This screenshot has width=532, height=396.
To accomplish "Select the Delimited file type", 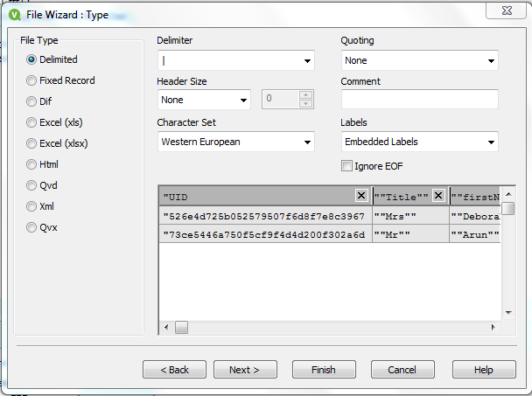I will [31, 59].
